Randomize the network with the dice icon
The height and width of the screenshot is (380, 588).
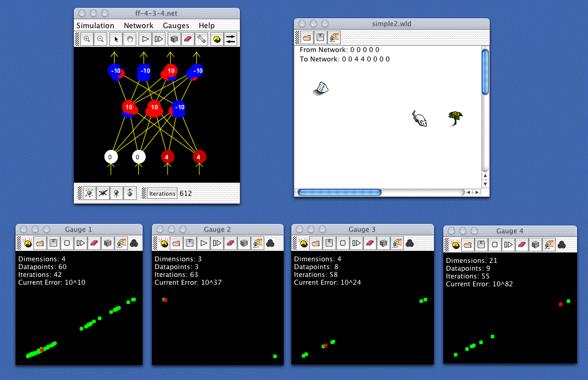point(174,39)
